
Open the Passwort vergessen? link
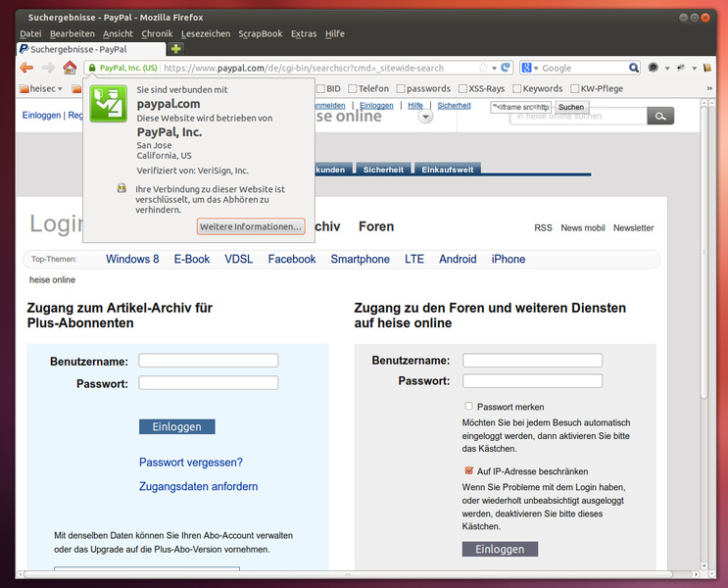(191, 463)
